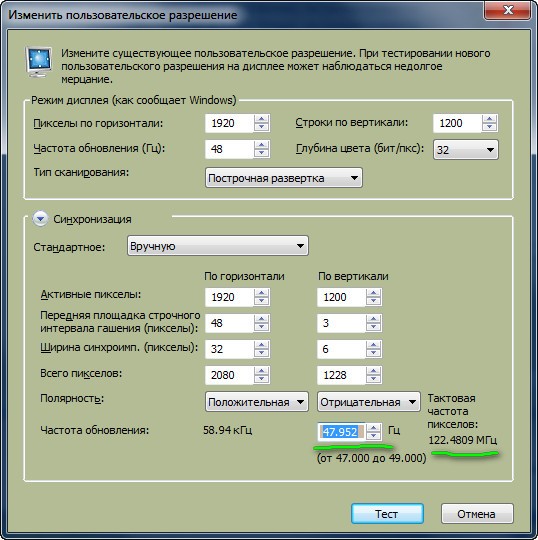The image size is (538, 540).
Task: Decrease vertical sync width value 6
Action: tap(374, 353)
